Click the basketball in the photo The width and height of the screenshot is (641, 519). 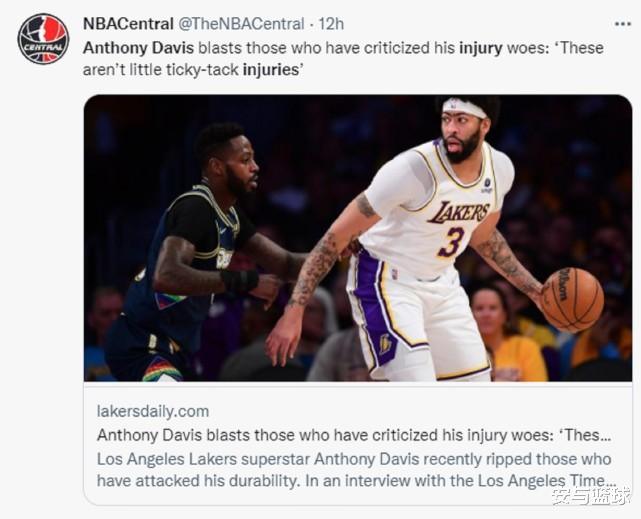coord(572,300)
